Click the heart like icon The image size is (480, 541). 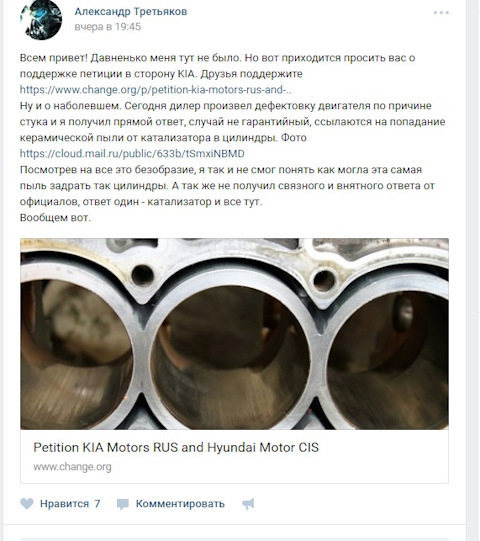[27, 504]
